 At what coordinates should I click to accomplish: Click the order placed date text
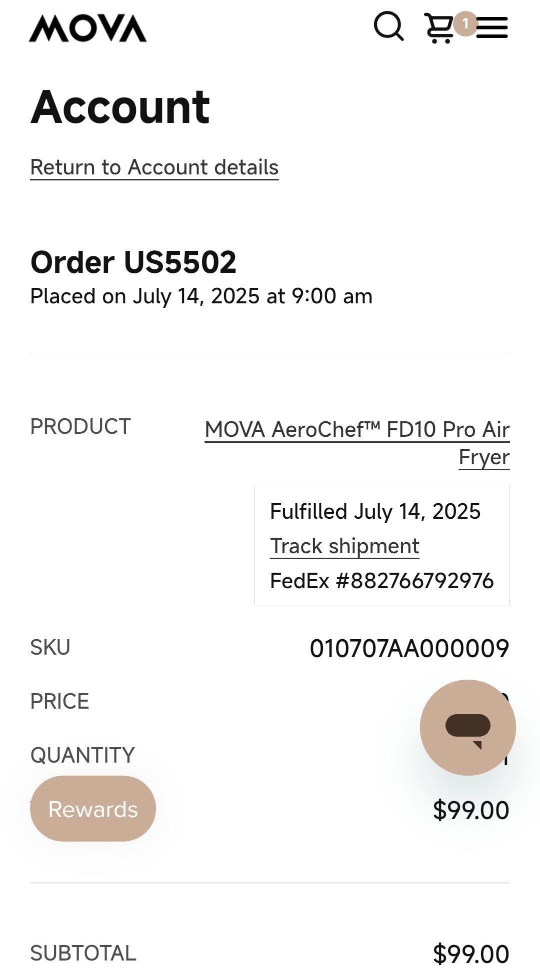(201, 296)
